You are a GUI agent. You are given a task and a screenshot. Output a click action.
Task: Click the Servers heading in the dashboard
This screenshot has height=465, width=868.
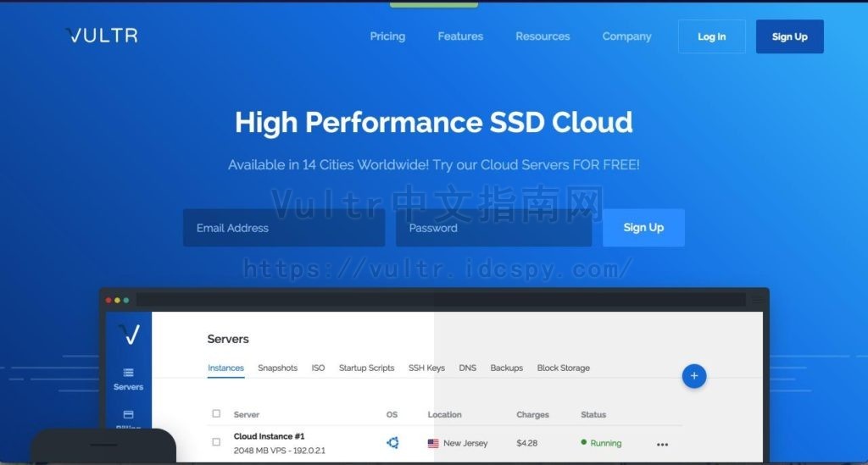(228, 339)
